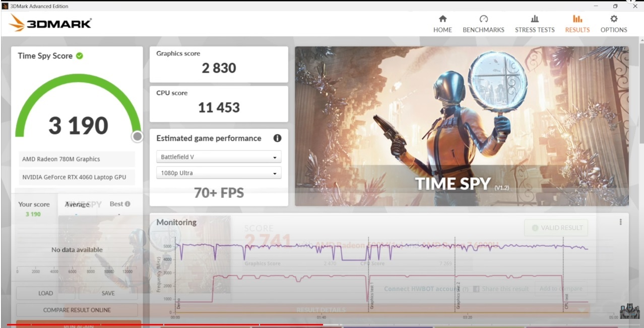644x328 pixels.
Task: Click the 3DMark Advanced Edition window title
Action: pyautogui.click(x=39, y=6)
